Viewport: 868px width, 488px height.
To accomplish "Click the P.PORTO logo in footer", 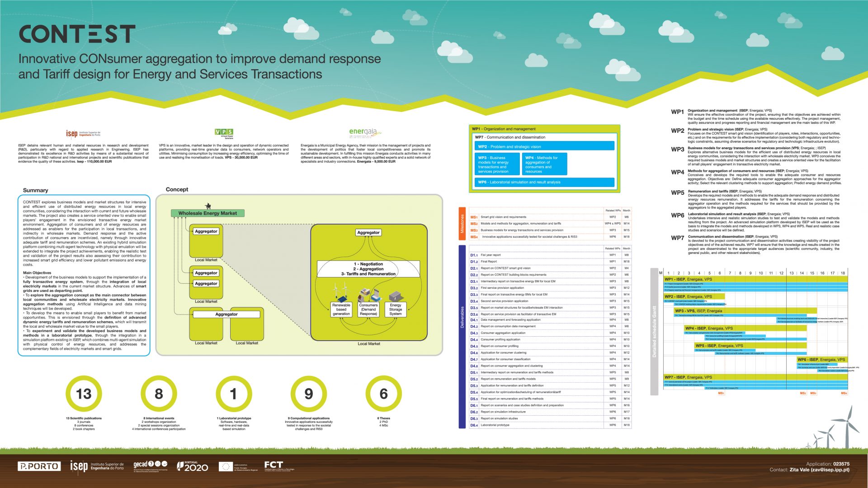I will tap(39, 466).
